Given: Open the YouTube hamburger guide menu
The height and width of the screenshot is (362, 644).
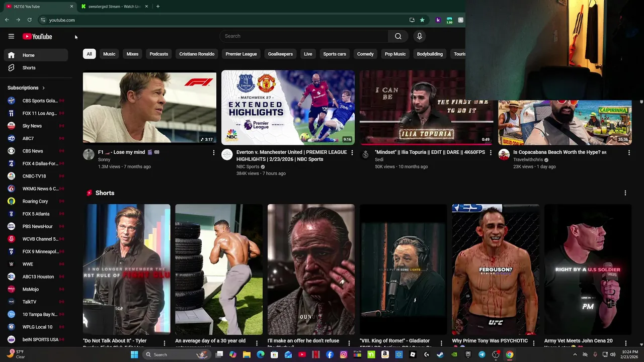Looking at the screenshot, I should [x=11, y=36].
